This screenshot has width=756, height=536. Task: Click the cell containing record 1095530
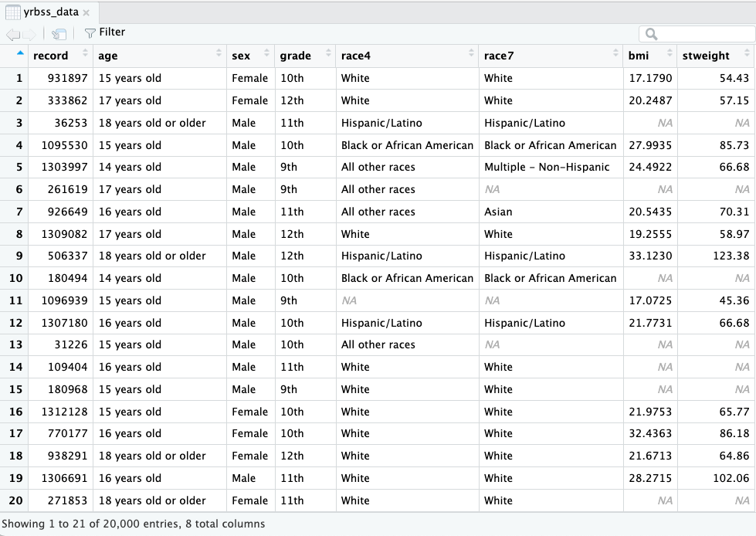coord(61,145)
